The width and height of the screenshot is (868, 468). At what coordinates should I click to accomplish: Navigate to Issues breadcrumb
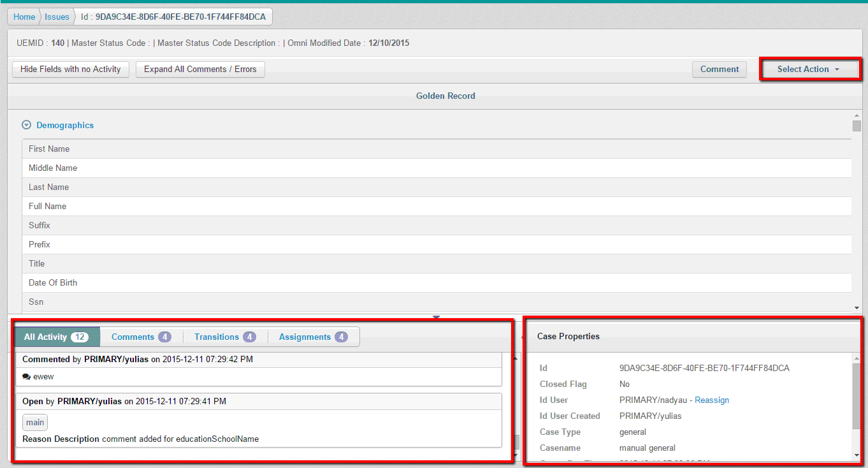point(57,17)
